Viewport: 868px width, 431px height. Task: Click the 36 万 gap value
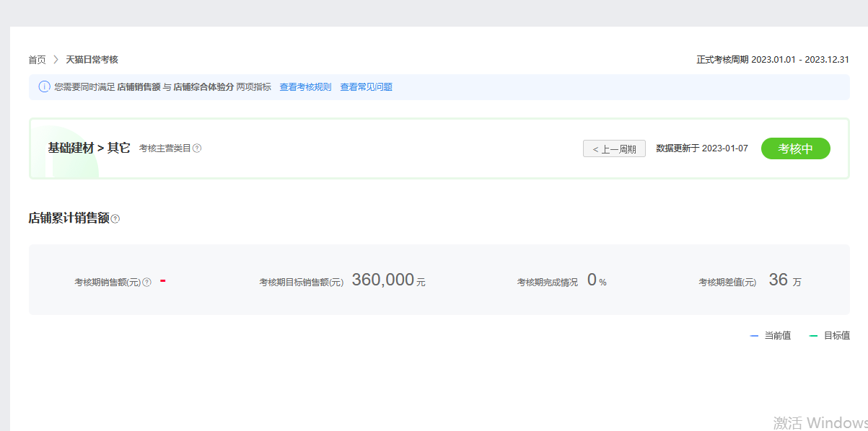[x=785, y=280]
